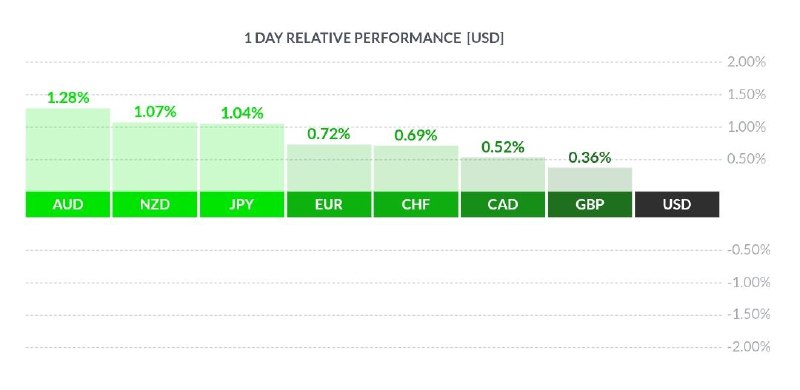Click the -2.00% axis label
800x390 pixels.
pyautogui.click(x=748, y=347)
